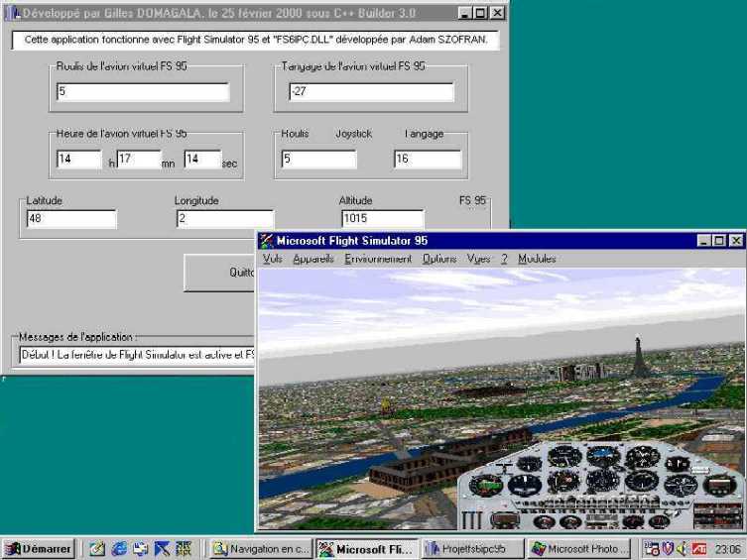Open the Vols menu
The width and height of the screenshot is (747, 560).
pos(273,259)
